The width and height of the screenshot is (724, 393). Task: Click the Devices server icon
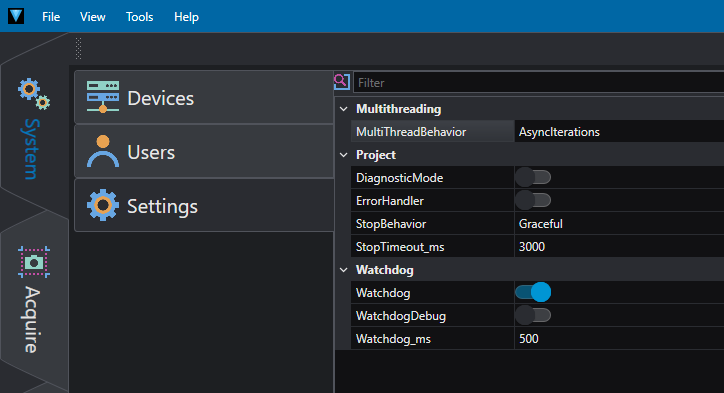(103, 97)
